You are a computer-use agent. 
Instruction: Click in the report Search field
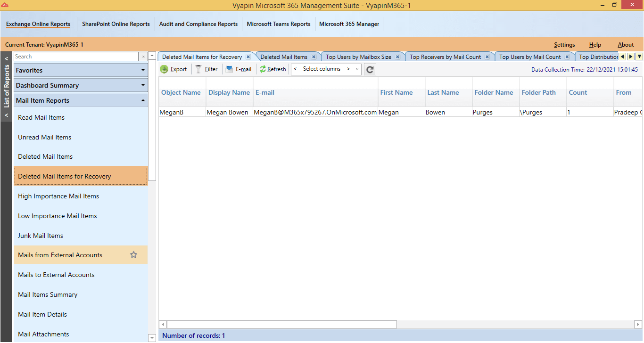tap(76, 57)
